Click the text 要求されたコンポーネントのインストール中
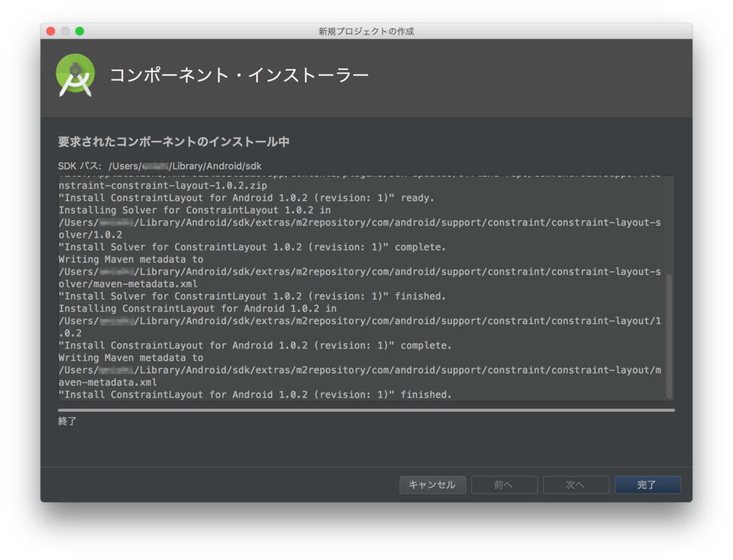 point(173,142)
